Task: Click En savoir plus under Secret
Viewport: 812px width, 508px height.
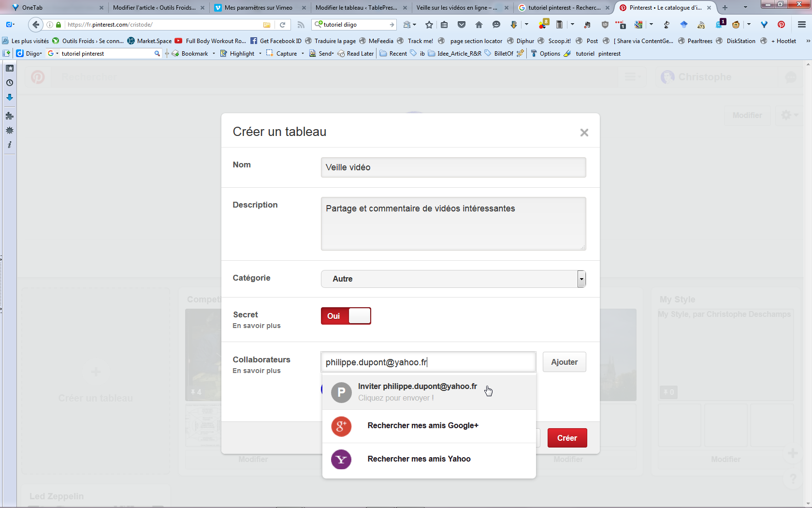Action: click(257, 326)
